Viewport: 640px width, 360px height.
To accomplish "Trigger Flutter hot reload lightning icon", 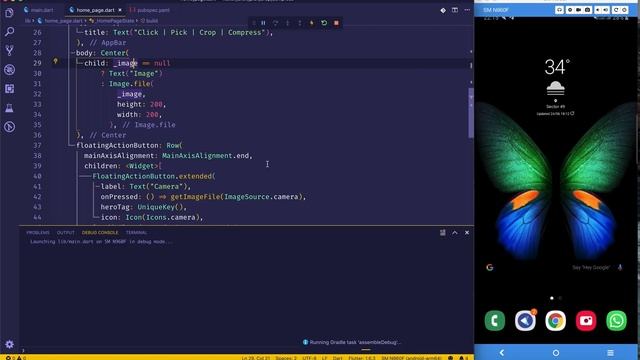I will tap(312, 23).
